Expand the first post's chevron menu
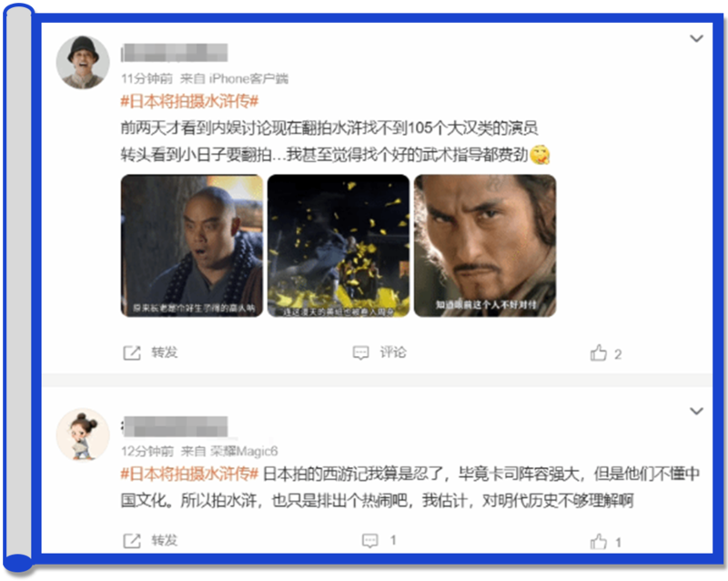This screenshot has width=728, height=581. click(696, 38)
